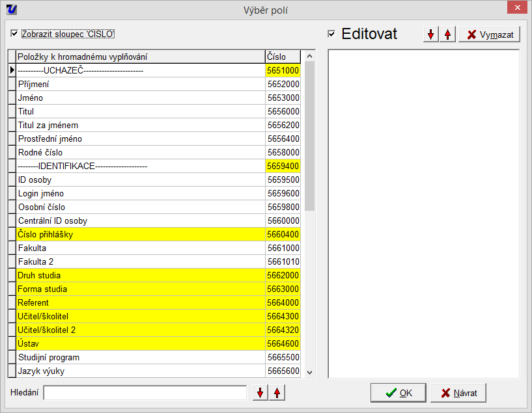Click the search up arrow beside Hledání
The image size is (532, 413).
point(277,393)
